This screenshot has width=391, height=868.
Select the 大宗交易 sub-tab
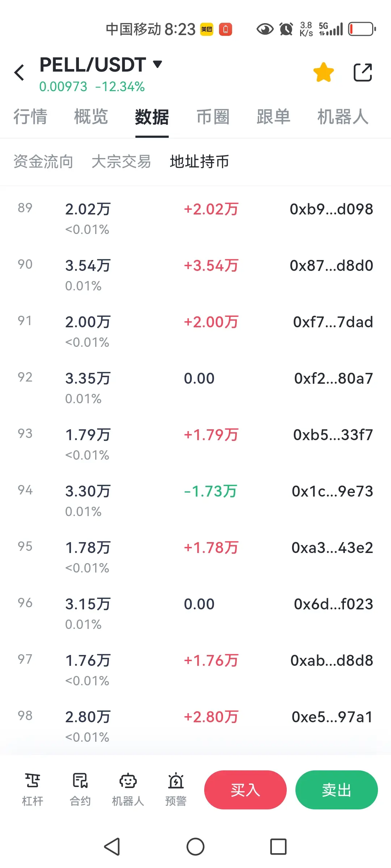[121, 162]
